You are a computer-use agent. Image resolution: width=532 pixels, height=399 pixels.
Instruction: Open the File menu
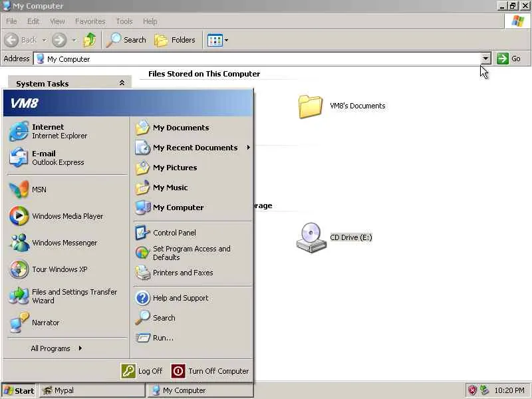coord(11,21)
